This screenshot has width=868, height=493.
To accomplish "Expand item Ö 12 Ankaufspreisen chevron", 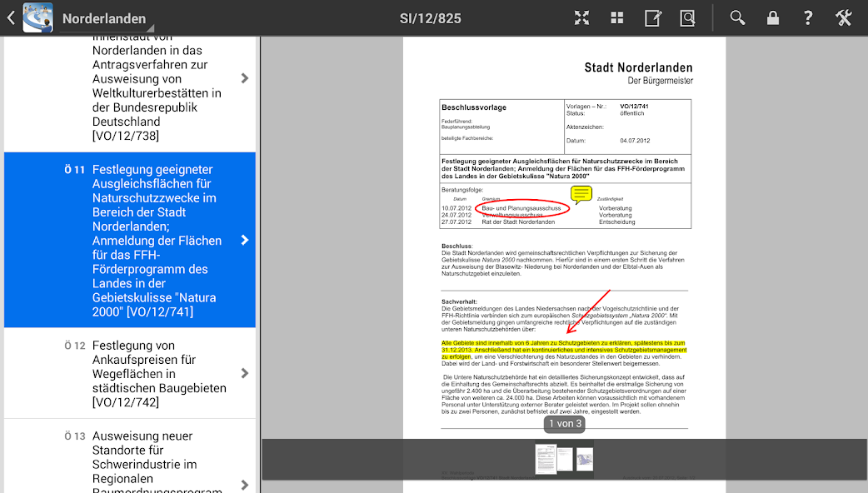I will coord(245,373).
